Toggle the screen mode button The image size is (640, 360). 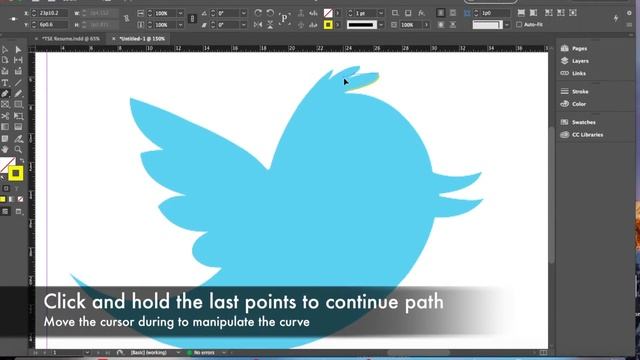[x=19, y=211]
